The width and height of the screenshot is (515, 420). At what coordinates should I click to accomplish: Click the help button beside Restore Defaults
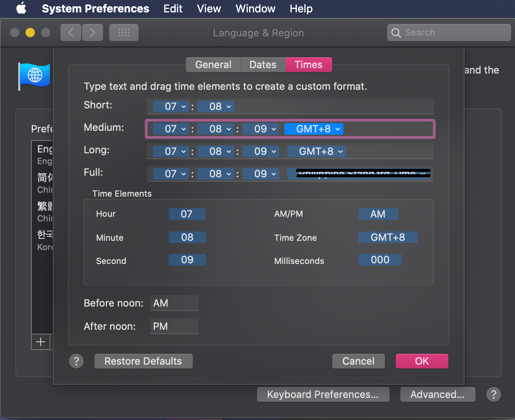tap(76, 361)
